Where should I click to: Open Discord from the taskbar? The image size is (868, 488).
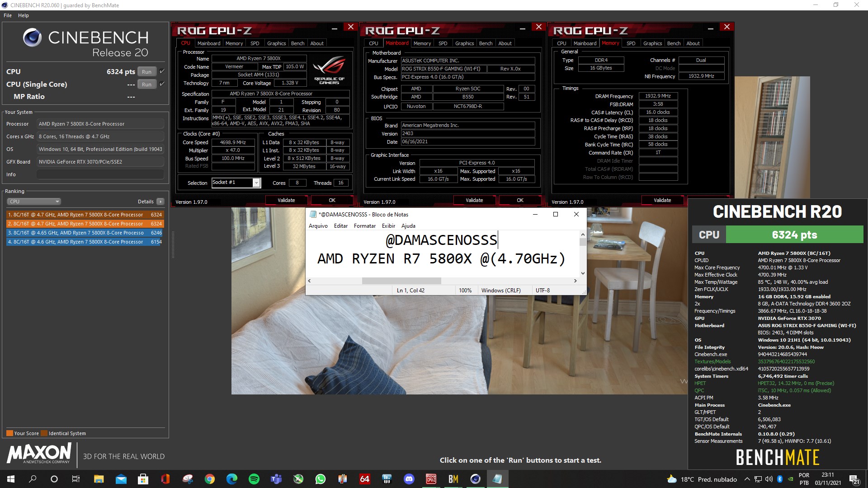[x=409, y=479]
